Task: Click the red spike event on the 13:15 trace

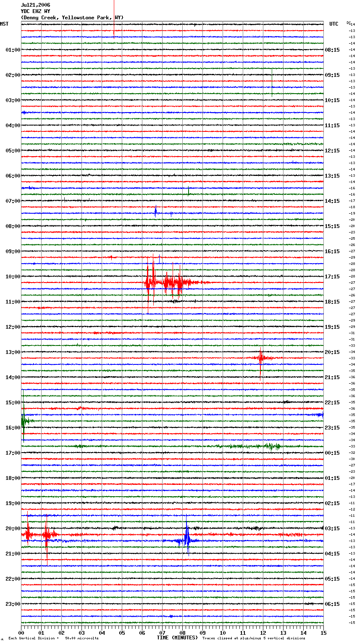Action: 261,358
